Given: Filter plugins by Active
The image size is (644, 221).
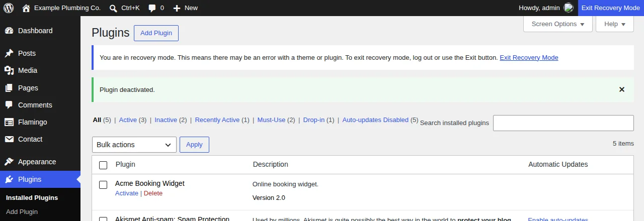Looking at the screenshot, I should tap(128, 120).
